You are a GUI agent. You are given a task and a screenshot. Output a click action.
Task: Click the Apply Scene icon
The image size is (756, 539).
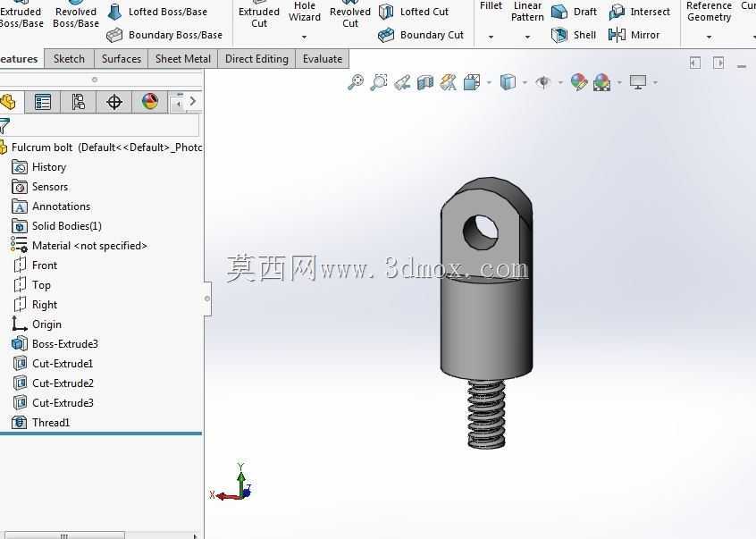pos(602,82)
